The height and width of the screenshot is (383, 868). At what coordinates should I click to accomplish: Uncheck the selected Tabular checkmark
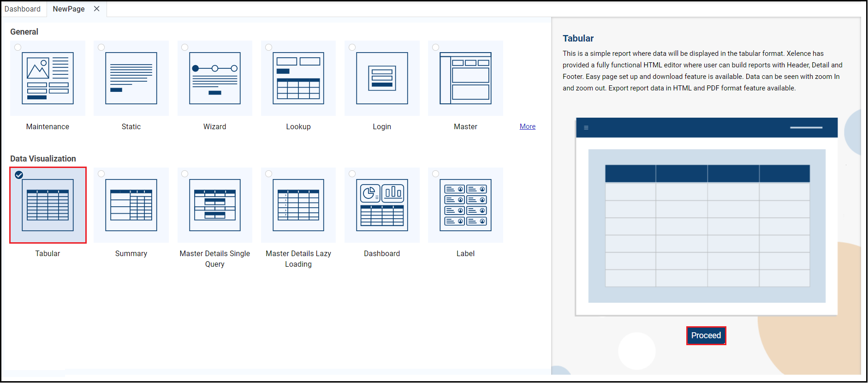coord(19,175)
